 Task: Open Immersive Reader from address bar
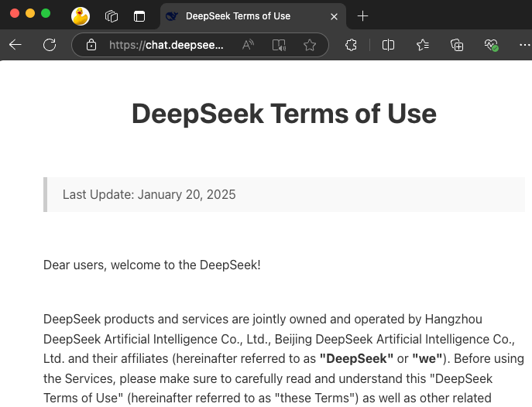click(279, 45)
